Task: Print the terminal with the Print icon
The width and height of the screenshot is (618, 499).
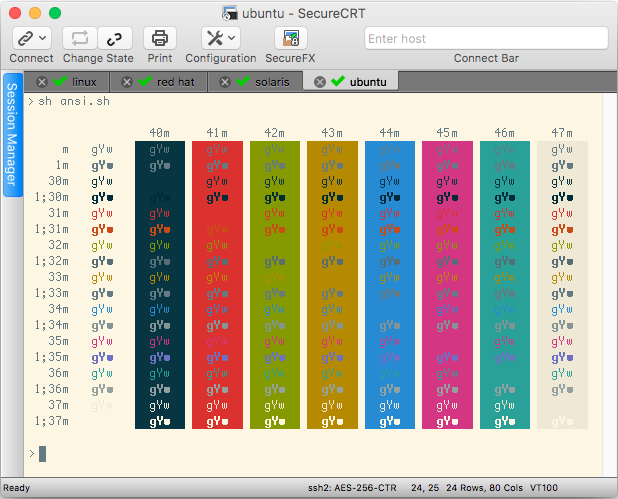Action: [x=160, y=38]
